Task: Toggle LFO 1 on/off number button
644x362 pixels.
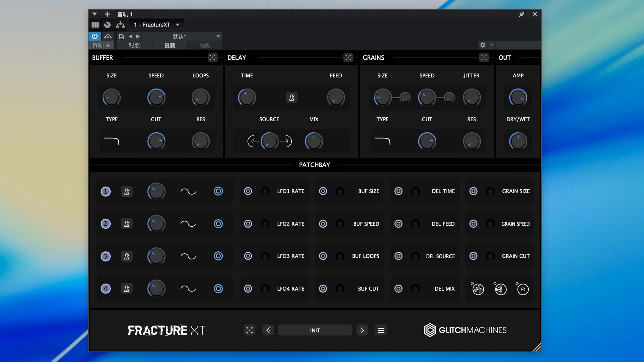Action: [105, 191]
